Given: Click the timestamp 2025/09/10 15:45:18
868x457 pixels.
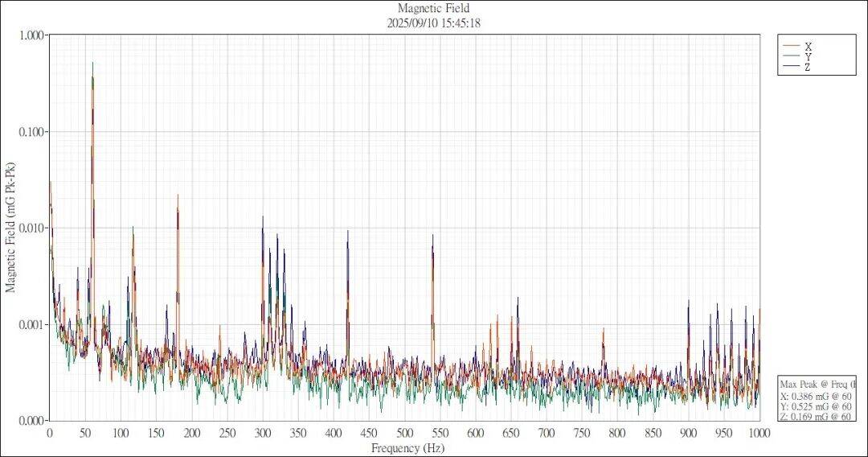Looking at the screenshot, I should pyautogui.click(x=433, y=23).
